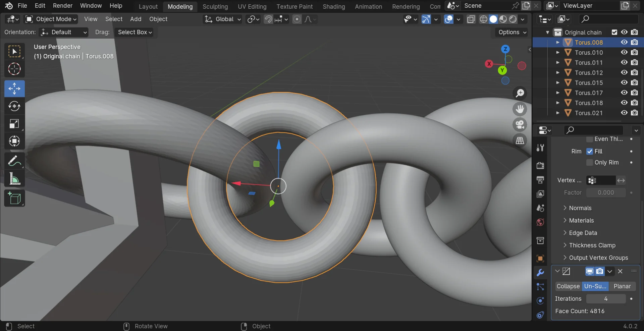Viewport: 644px width, 331px height.
Task: Select the 3D Cursor tool
Action: 14,69
